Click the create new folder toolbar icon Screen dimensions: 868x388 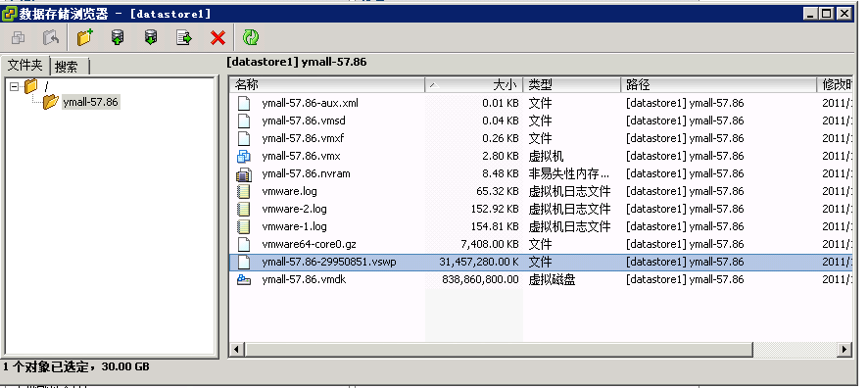(x=84, y=37)
